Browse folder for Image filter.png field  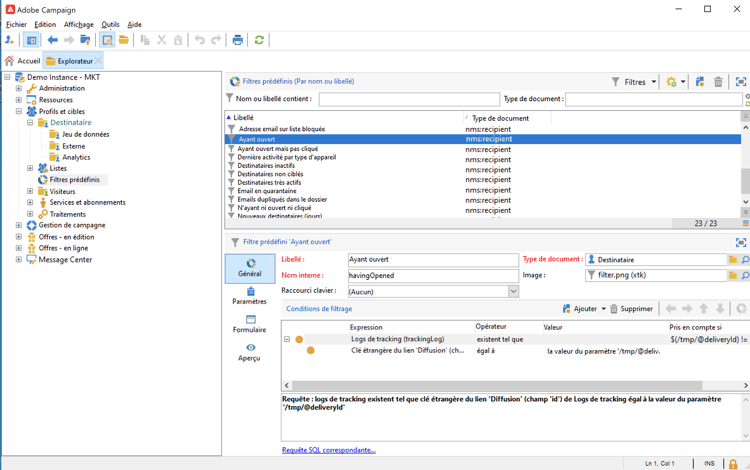coord(733,275)
